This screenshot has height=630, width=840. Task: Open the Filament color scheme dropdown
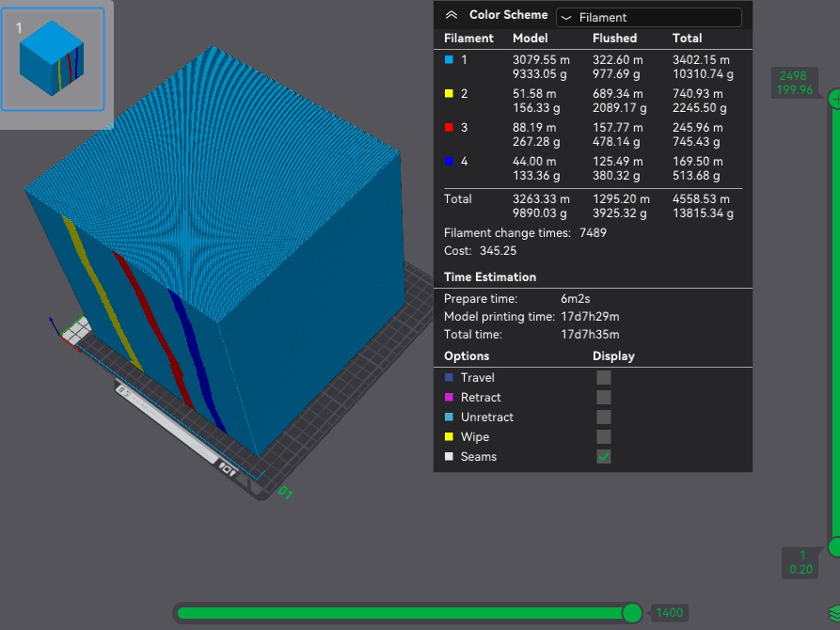649,17
